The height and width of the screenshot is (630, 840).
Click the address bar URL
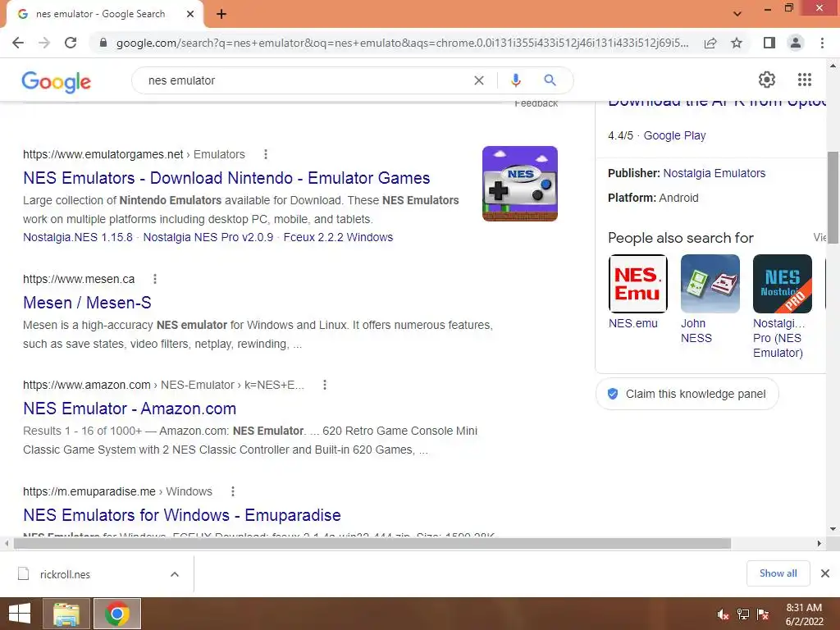tap(402, 43)
